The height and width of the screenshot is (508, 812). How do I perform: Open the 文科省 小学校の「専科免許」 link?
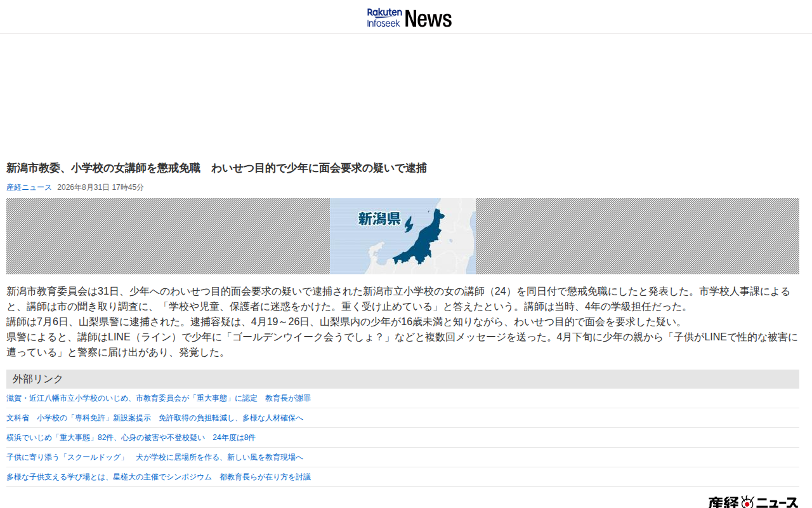point(155,418)
